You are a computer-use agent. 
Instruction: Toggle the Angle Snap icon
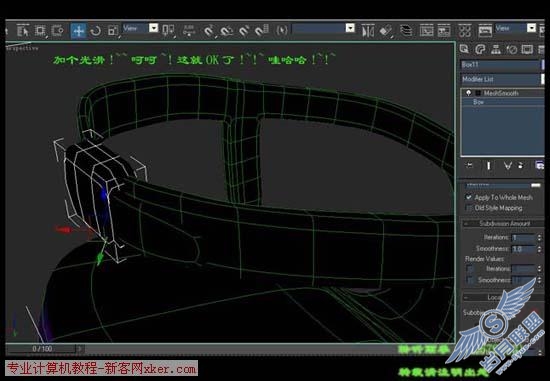click(226, 31)
